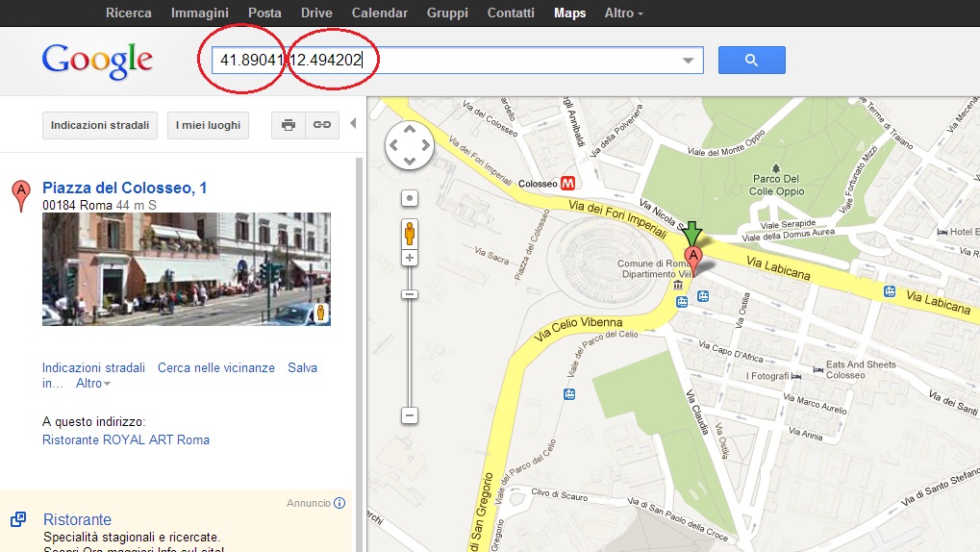
Task: Pan map right with navigation arrow
Action: (x=426, y=145)
